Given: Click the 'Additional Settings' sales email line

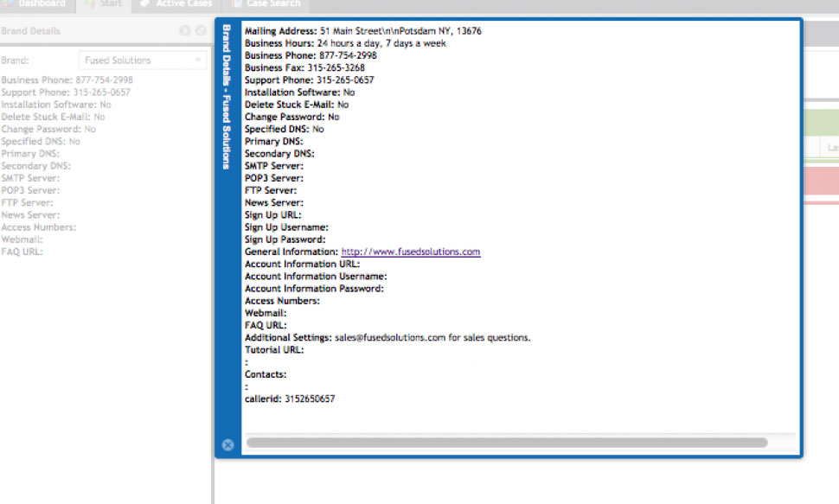Looking at the screenshot, I should click(387, 338).
